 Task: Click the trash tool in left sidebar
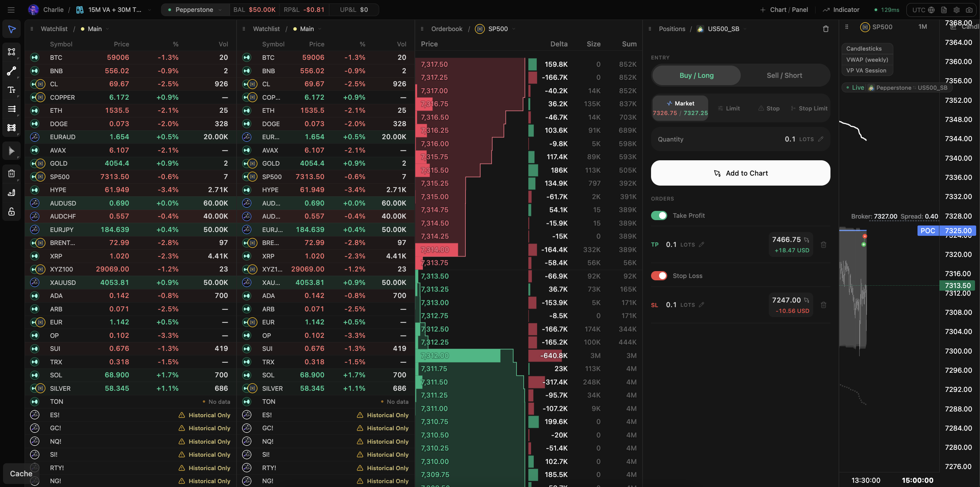12,174
